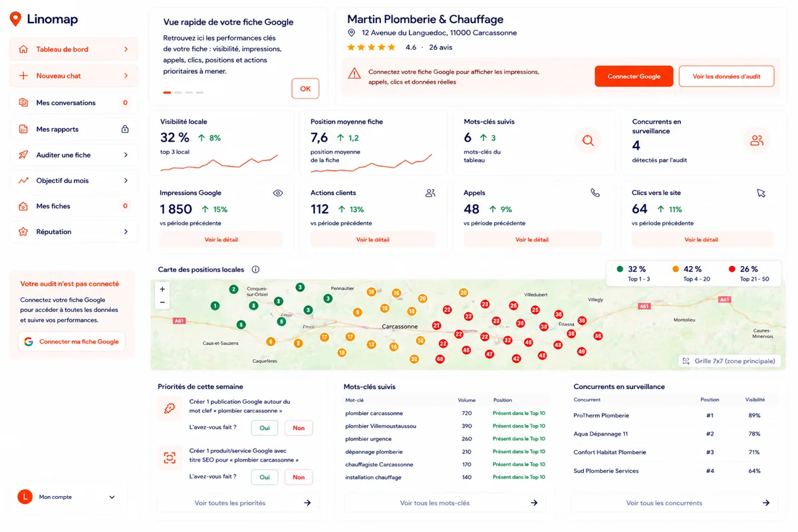Open Mes conversations in sidebar
The width and height of the screenshot is (798, 532).
coord(74,102)
